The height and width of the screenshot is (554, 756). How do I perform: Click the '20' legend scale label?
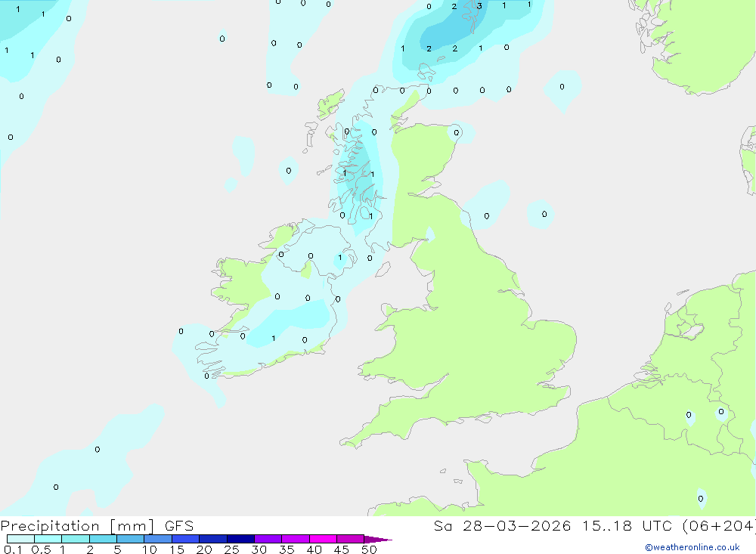pyautogui.click(x=204, y=549)
